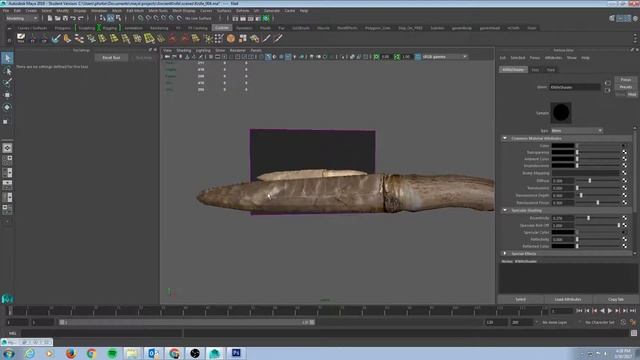
Task: Collapse Common Material Attributes section
Action: pyautogui.click(x=505, y=138)
